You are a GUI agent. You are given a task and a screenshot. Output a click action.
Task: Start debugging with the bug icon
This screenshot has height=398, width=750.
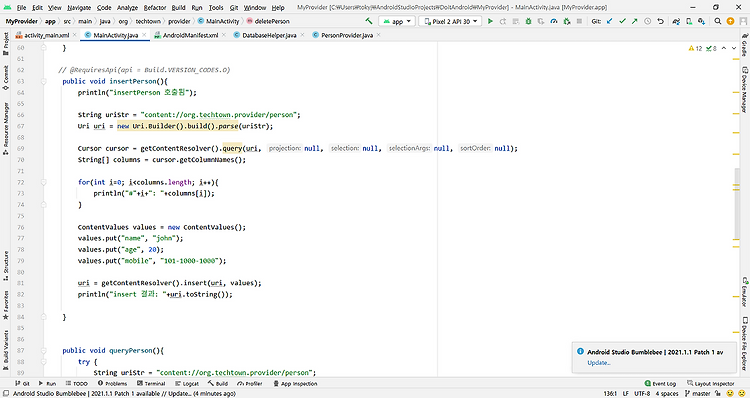(x=528, y=21)
